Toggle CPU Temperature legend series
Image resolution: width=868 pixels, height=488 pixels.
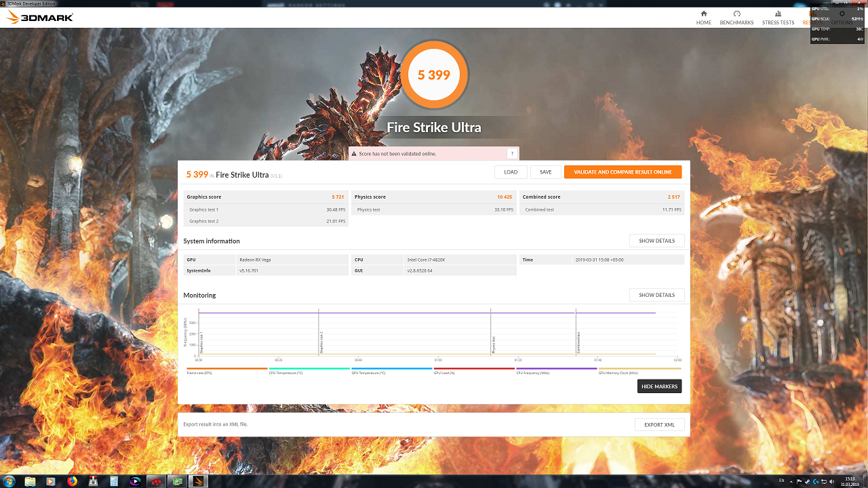309,371
